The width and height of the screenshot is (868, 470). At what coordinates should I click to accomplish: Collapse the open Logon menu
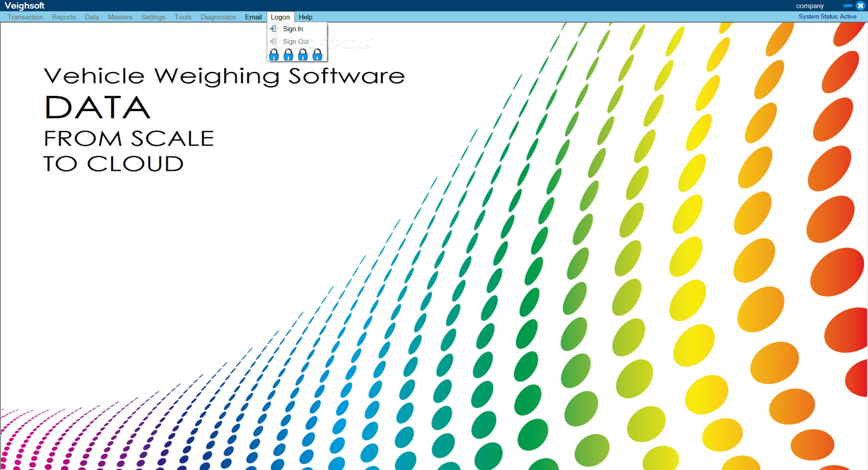click(x=280, y=17)
